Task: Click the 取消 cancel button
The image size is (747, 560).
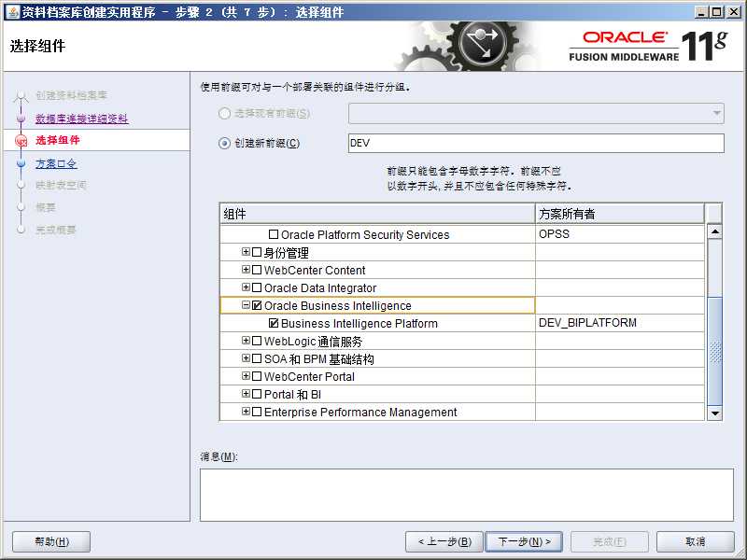Action: tap(695, 541)
